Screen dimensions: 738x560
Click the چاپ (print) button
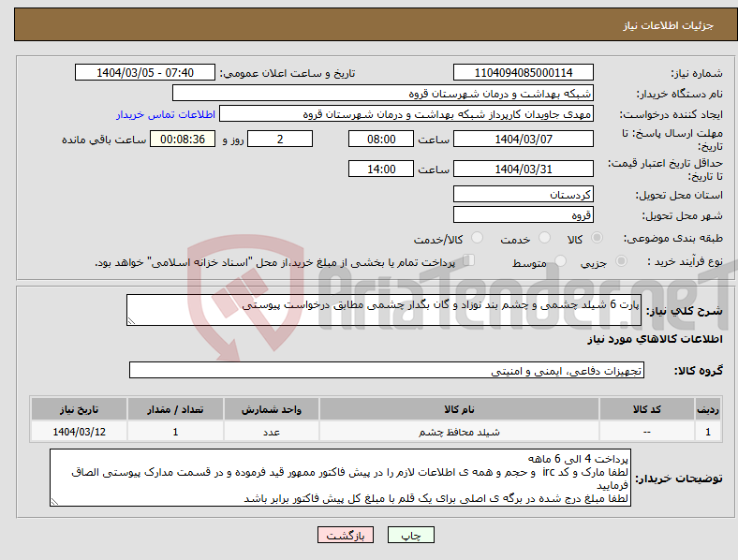point(410,535)
